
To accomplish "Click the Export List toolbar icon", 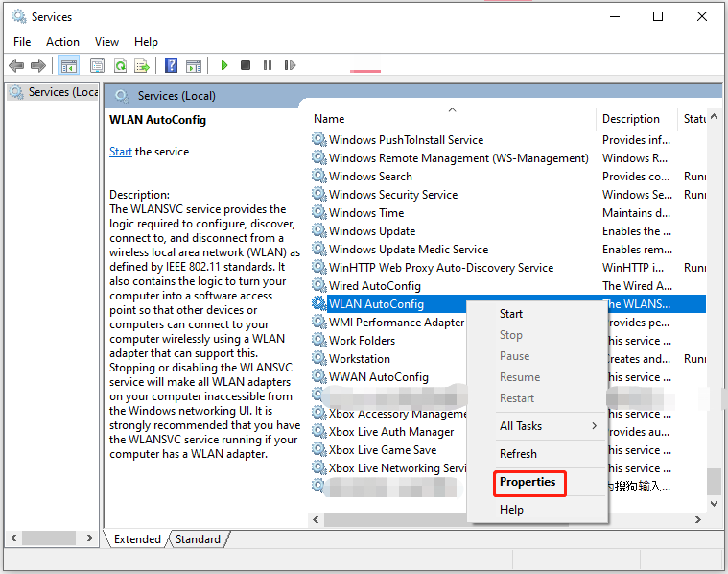I will coord(142,65).
